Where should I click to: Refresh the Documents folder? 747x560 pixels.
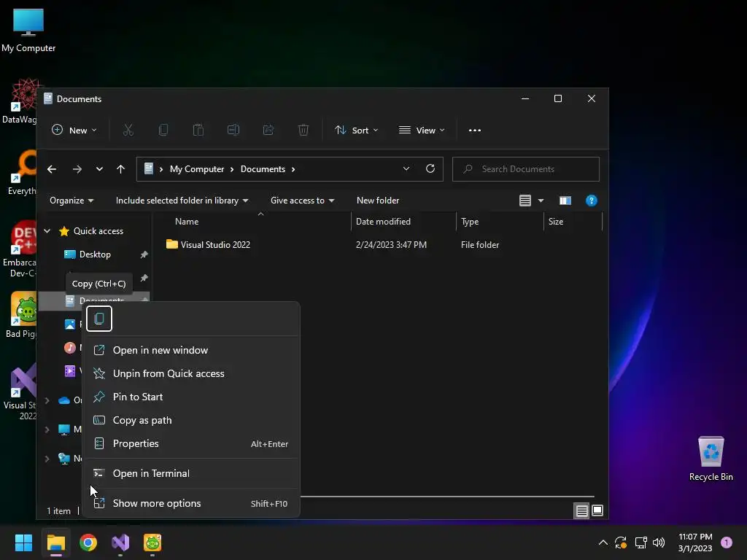430,168
